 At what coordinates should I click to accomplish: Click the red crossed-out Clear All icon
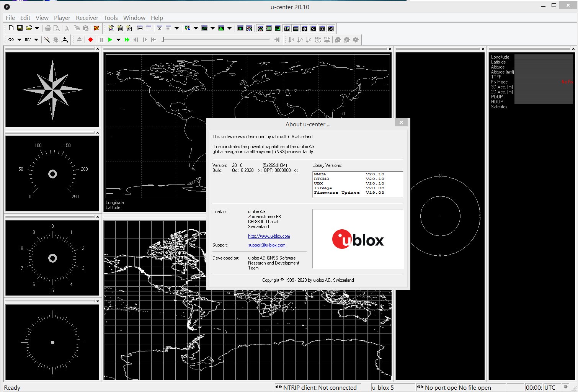pyautogui.click(x=96, y=28)
